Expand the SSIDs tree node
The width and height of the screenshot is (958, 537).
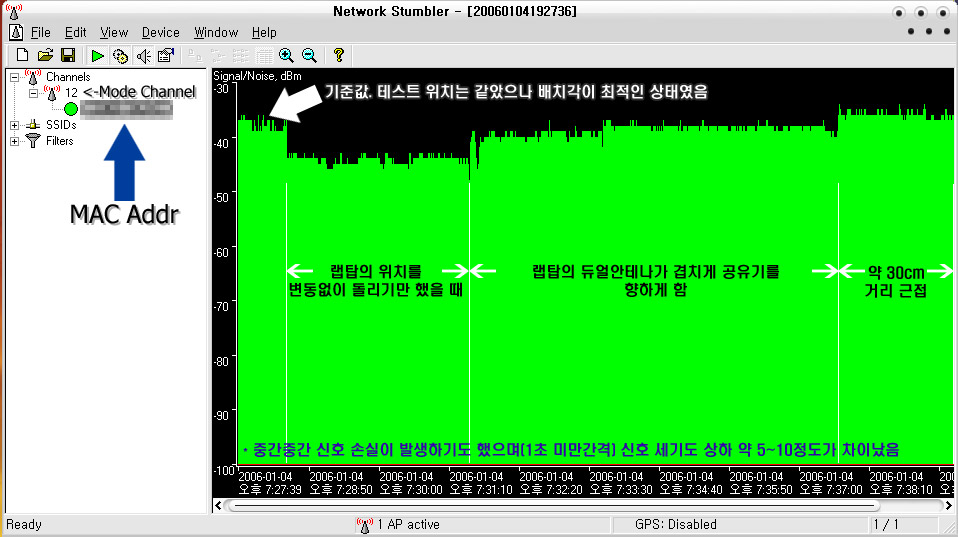[x=14, y=125]
